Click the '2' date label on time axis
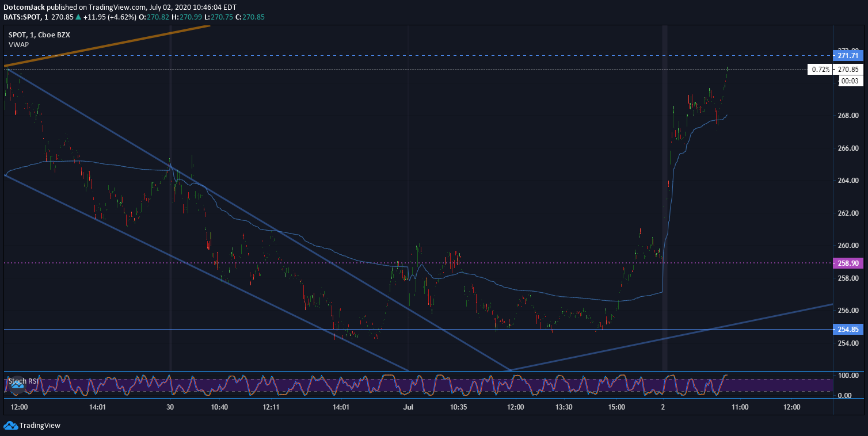Image resolution: width=868 pixels, height=436 pixels. 663,407
